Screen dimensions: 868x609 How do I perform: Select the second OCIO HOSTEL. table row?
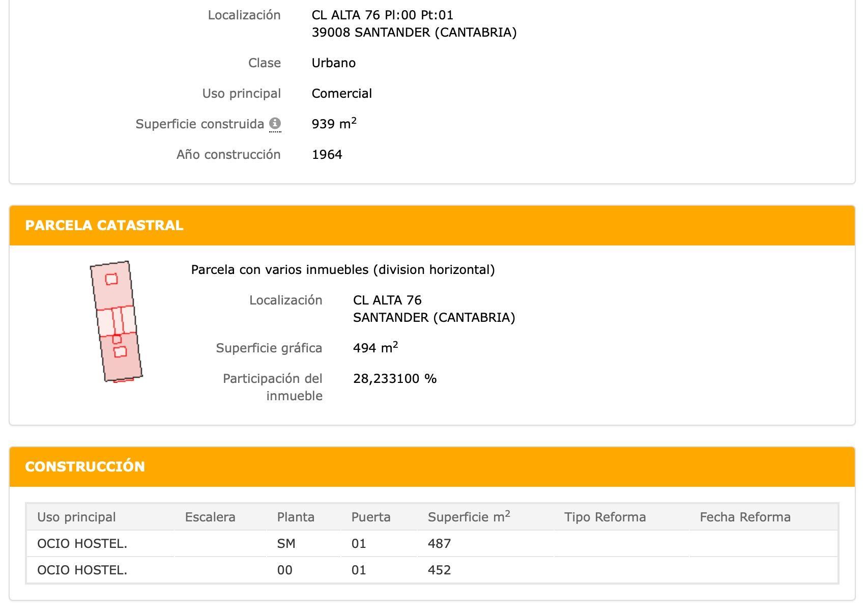[83, 570]
